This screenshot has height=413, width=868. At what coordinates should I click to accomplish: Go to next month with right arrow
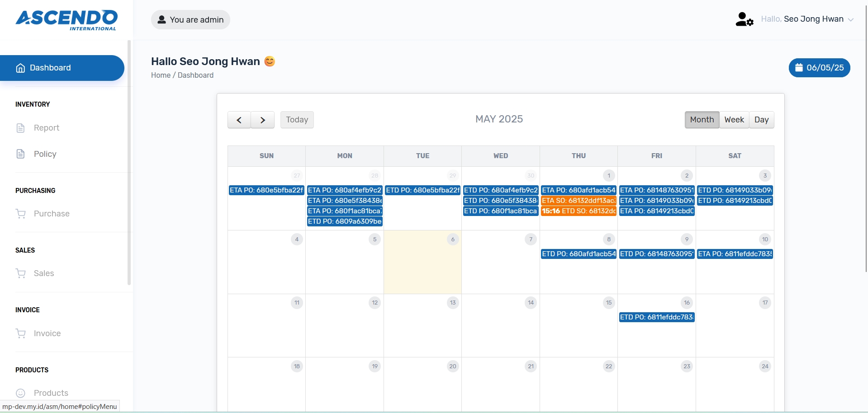[x=263, y=120]
